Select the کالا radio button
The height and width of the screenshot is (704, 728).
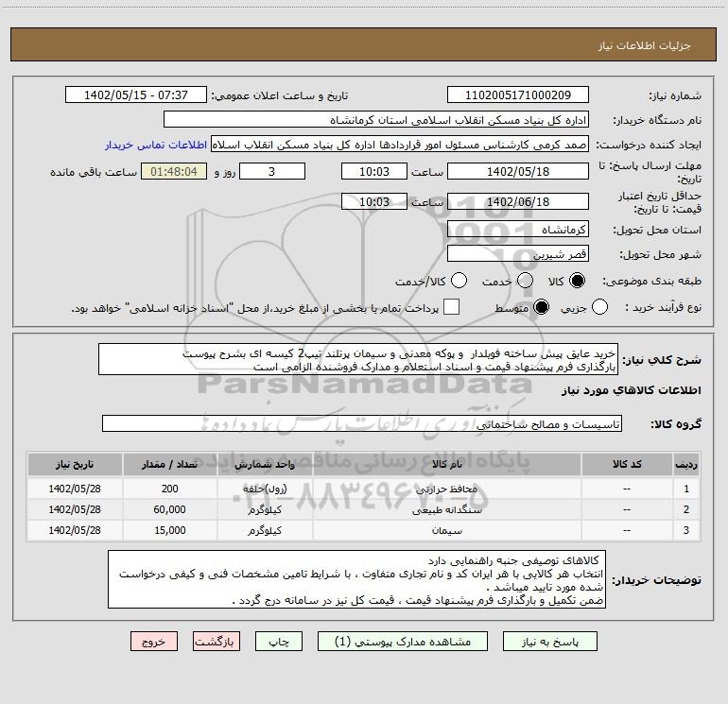[577, 281]
